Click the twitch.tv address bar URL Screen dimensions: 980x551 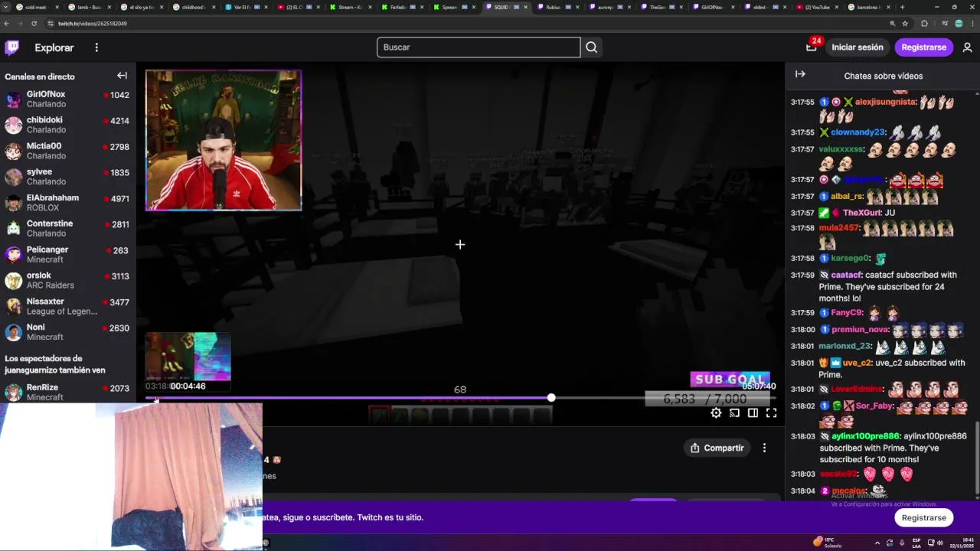[92, 24]
